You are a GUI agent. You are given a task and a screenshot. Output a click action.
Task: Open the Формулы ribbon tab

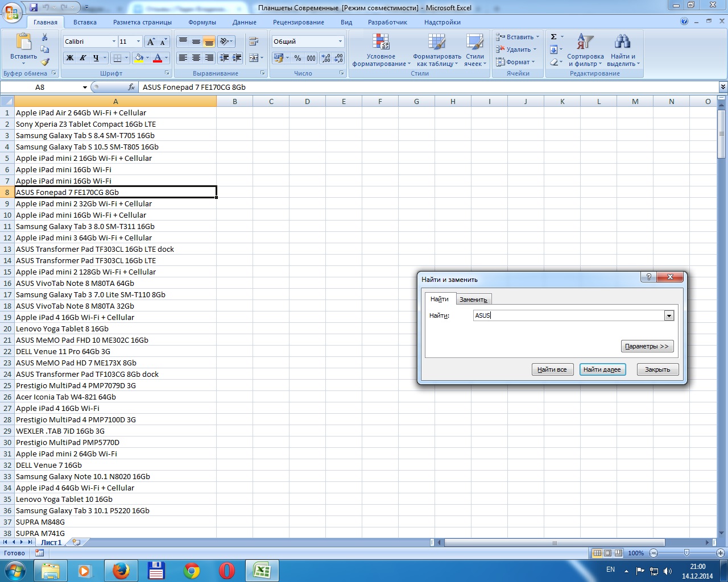[202, 22]
